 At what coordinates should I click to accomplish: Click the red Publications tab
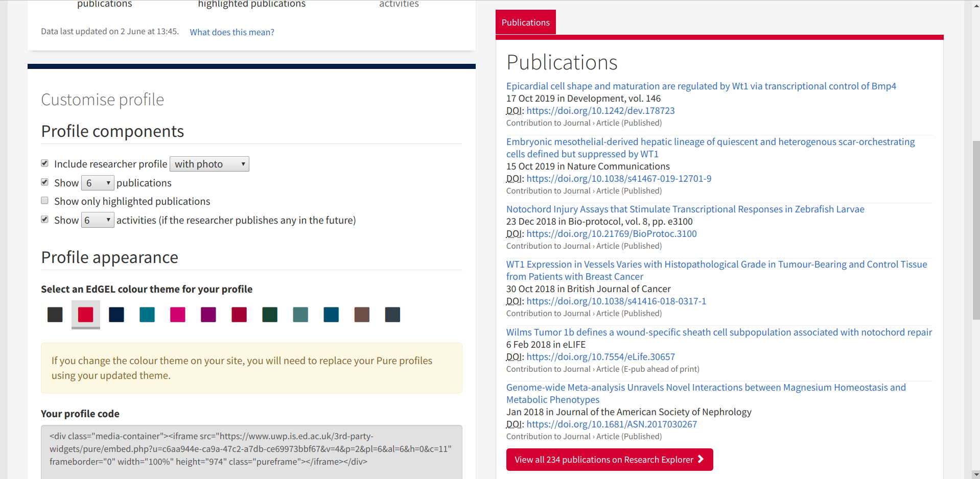tap(525, 22)
